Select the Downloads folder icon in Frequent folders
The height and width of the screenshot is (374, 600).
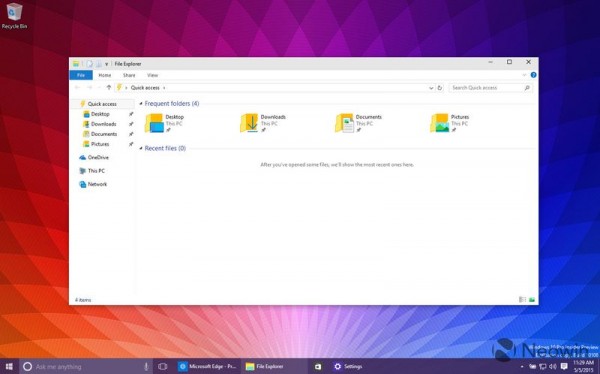(x=249, y=123)
